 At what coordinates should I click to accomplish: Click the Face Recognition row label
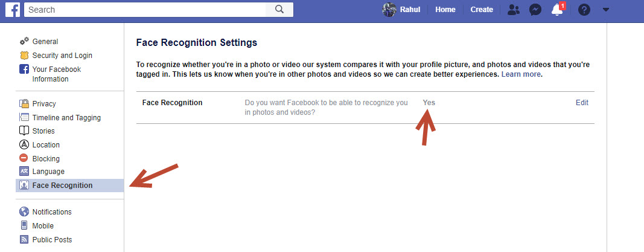(172, 102)
